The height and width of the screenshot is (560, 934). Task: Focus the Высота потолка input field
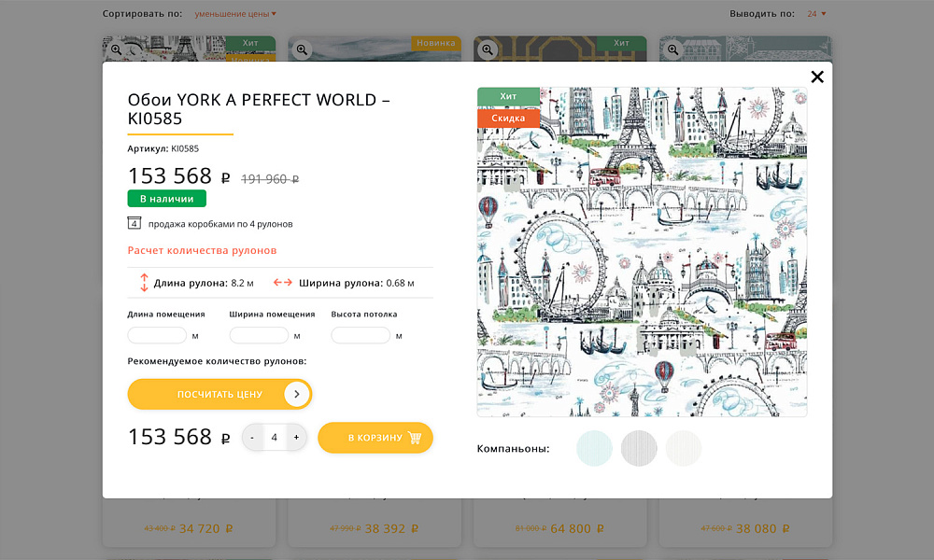361,335
